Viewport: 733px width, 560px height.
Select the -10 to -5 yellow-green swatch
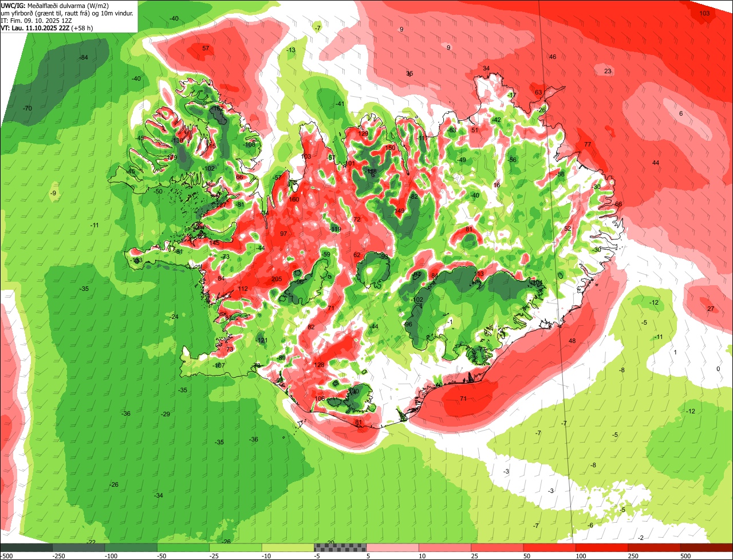click(288, 547)
